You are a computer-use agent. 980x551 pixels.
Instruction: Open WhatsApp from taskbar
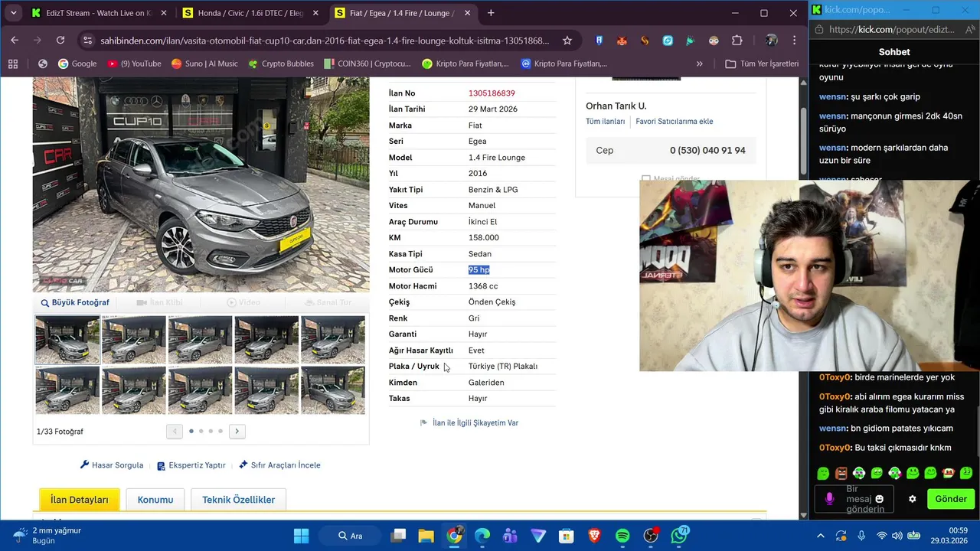pyautogui.click(x=679, y=536)
